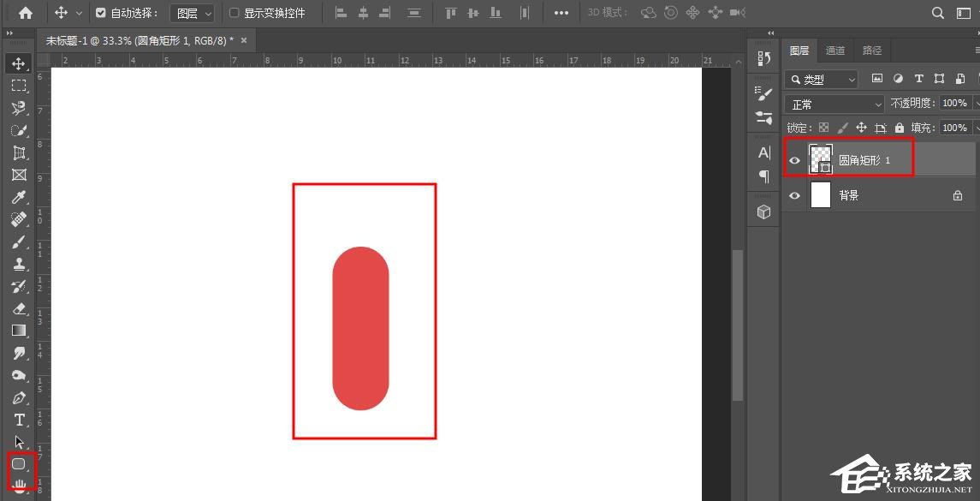The image size is (980, 501).
Task: Open the 图层 auto-select target dropdown
Action: tap(192, 13)
